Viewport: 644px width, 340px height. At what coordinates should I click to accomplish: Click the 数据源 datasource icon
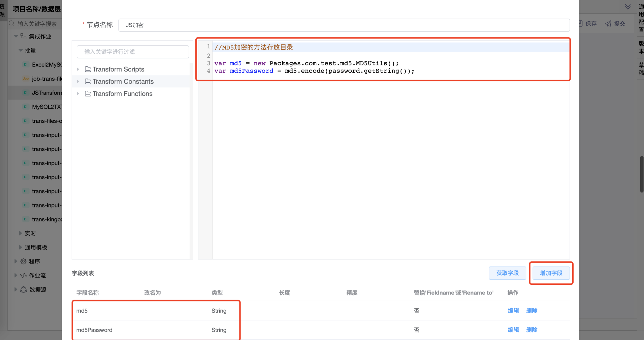[x=23, y=290]
